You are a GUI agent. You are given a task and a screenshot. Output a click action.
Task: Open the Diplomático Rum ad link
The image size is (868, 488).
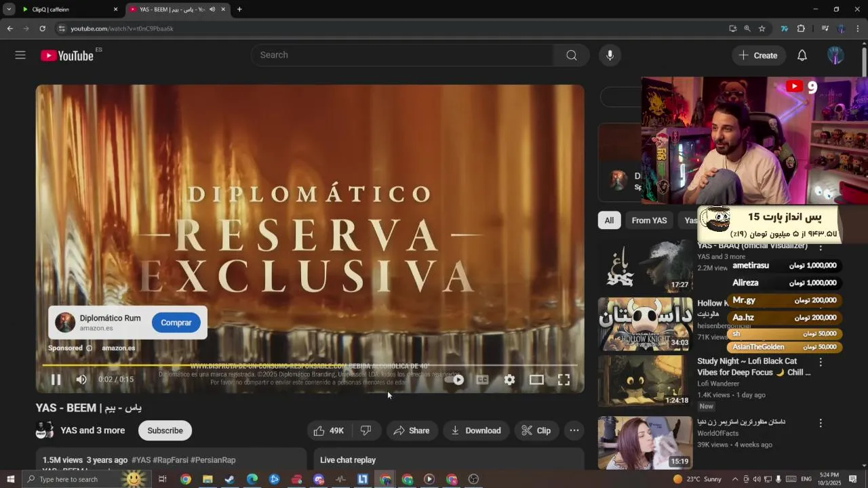pyautogui.click(x=110, y=319)
